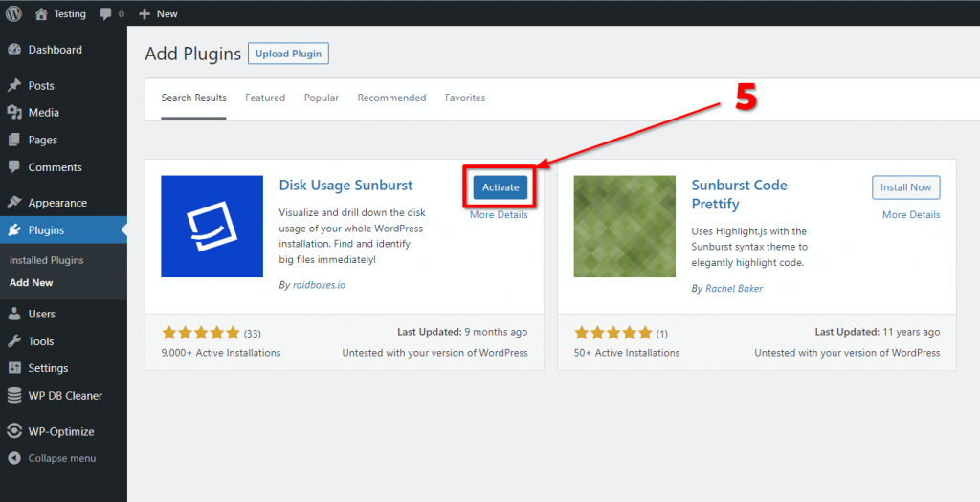Click the Collapse menu arrow icon
This screenshot has height=502, width=980.
click(x=14, y=458)
